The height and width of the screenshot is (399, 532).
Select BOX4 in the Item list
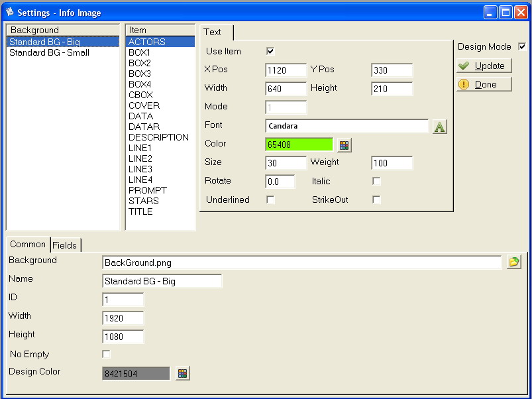pos(160,84)
